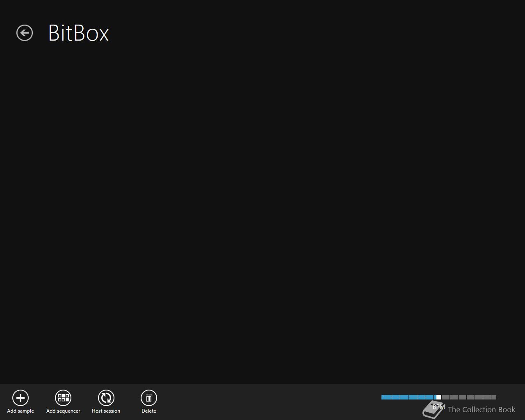
Task: Select the 'Add sample' text label
Action: (21, 411)
